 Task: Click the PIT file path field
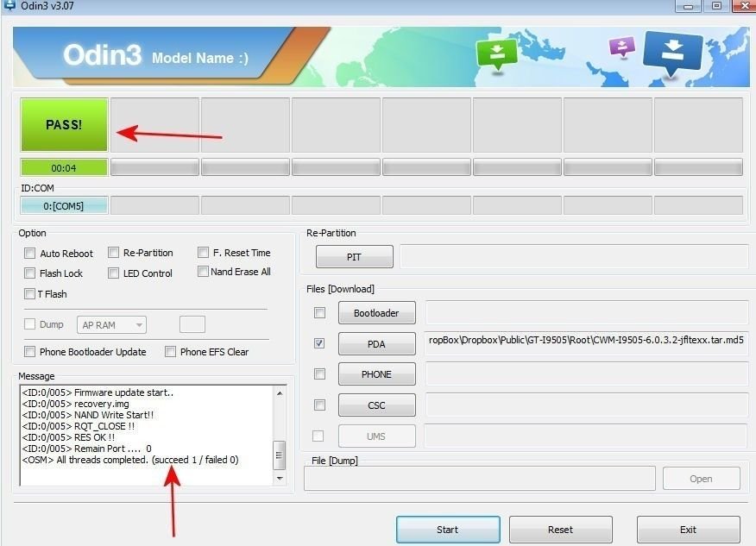574,256
